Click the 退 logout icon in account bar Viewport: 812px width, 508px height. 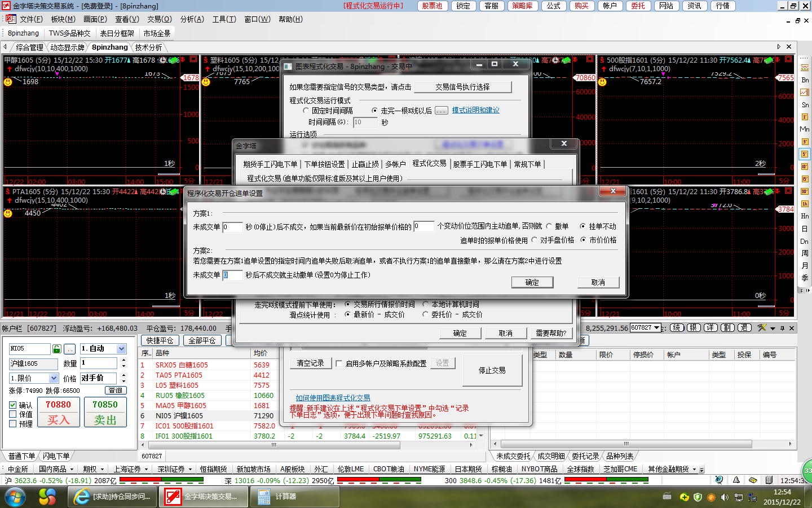pyautogui.click(x=744, y=328)
